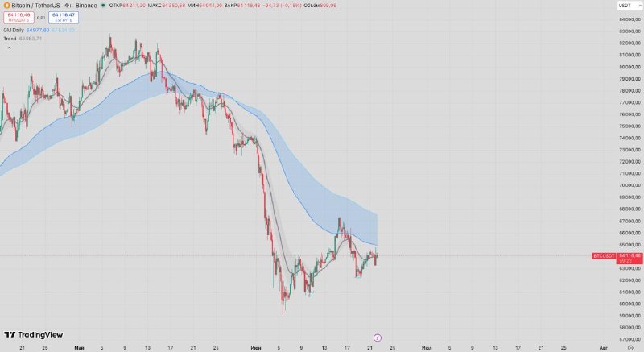This screenshot has width=644, height=352.
Task: Click the red BTCUSDT price label
Action: pyautogui.click(x=604, y=256)
